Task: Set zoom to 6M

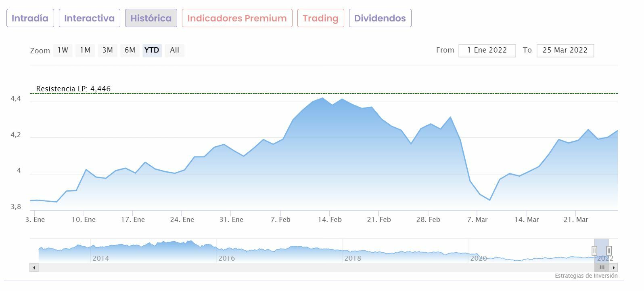Action: (x=130, y=50)
